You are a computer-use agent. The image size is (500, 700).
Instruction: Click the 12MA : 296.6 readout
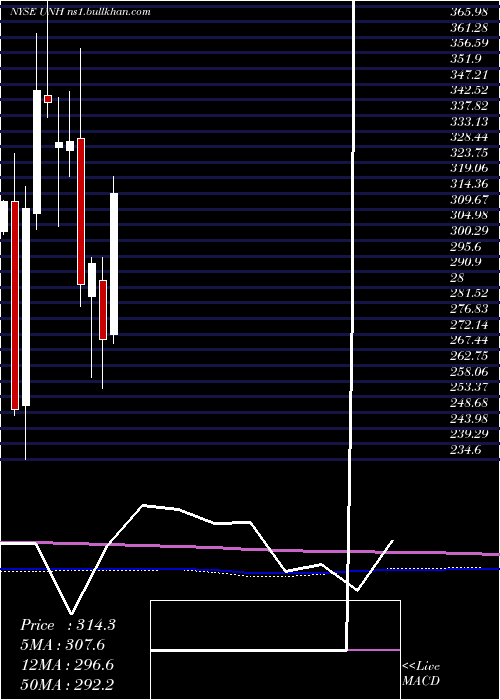[67, 665]
